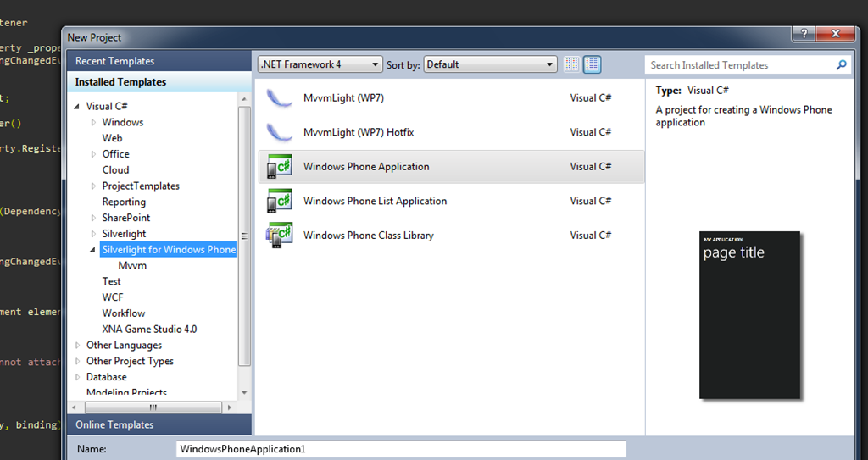Select the Web template category
868x460 pixels.
113,138
